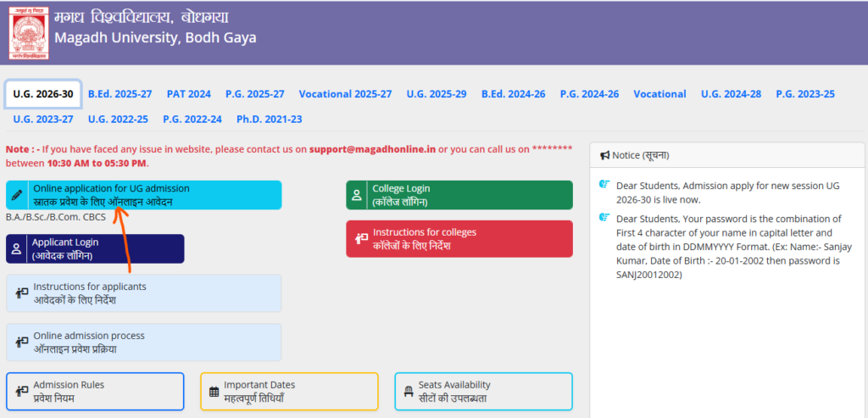Image resolution: width=868 pixels, height=418 pixels.
Task: View Instructions for applicants
Action: pos(144,293)
